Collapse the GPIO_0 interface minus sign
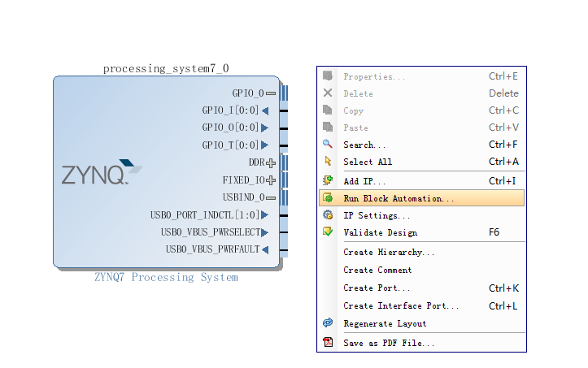This screenshot has height=368, width=588. point(271,93)
